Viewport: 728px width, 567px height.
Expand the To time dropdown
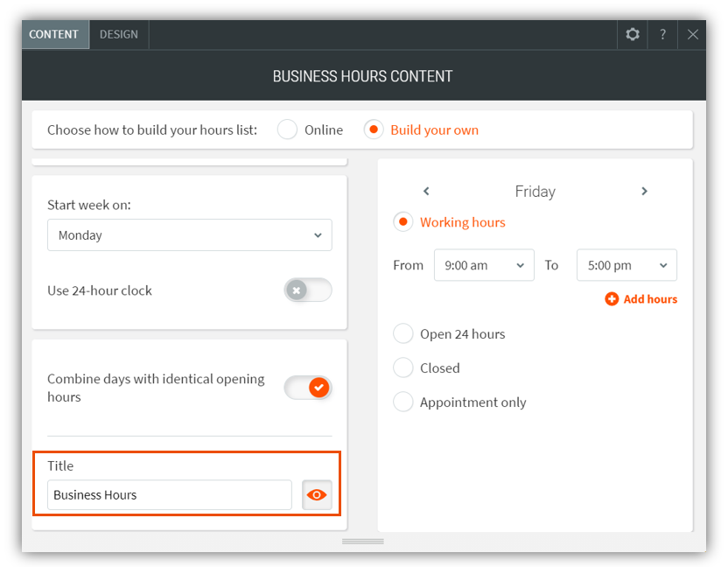[626, 265]
